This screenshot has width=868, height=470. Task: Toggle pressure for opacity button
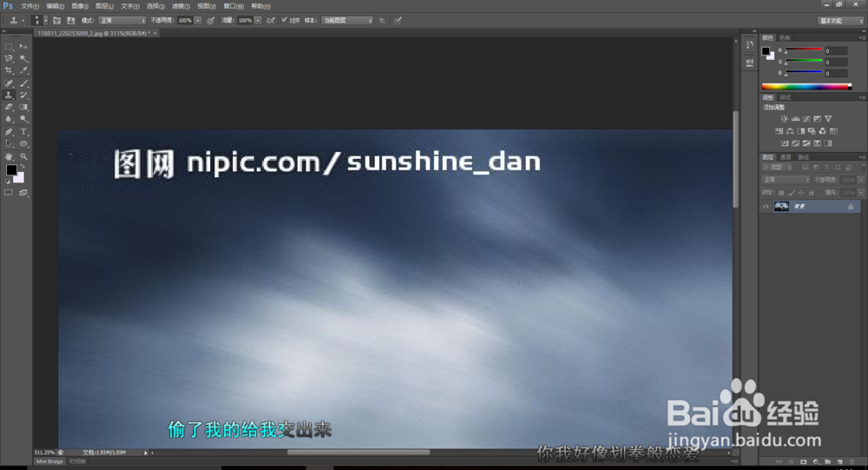(x=211, y=21)
